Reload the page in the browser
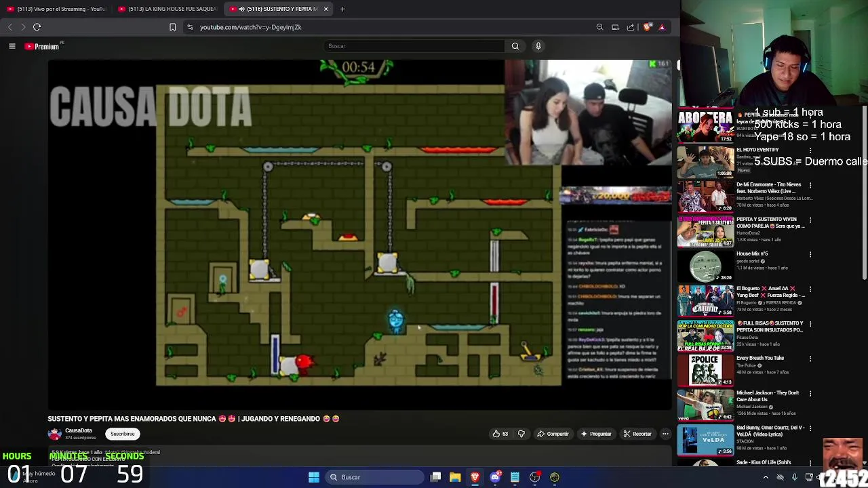Screen dimensions: 868x488 coord(37,27)
